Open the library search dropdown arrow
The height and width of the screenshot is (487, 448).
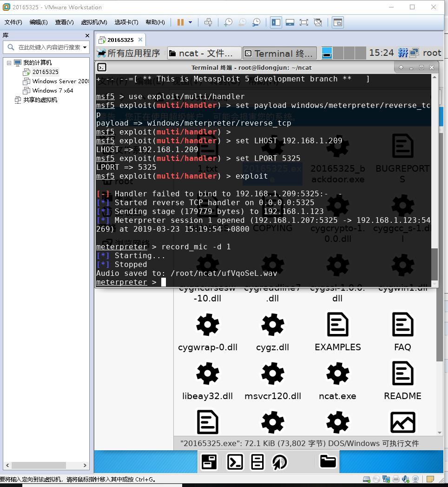[x=85, y=47]
